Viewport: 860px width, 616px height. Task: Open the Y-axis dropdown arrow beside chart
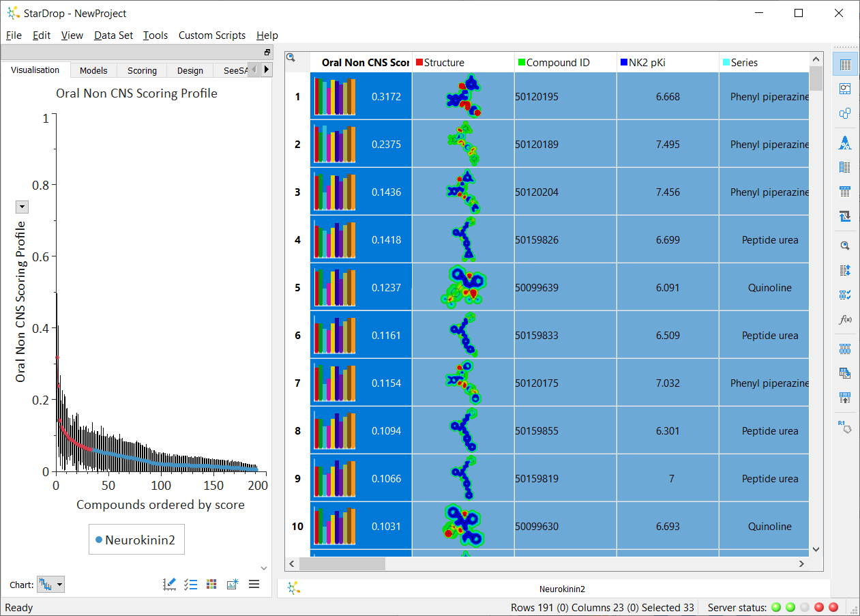[x=22, y=207]
